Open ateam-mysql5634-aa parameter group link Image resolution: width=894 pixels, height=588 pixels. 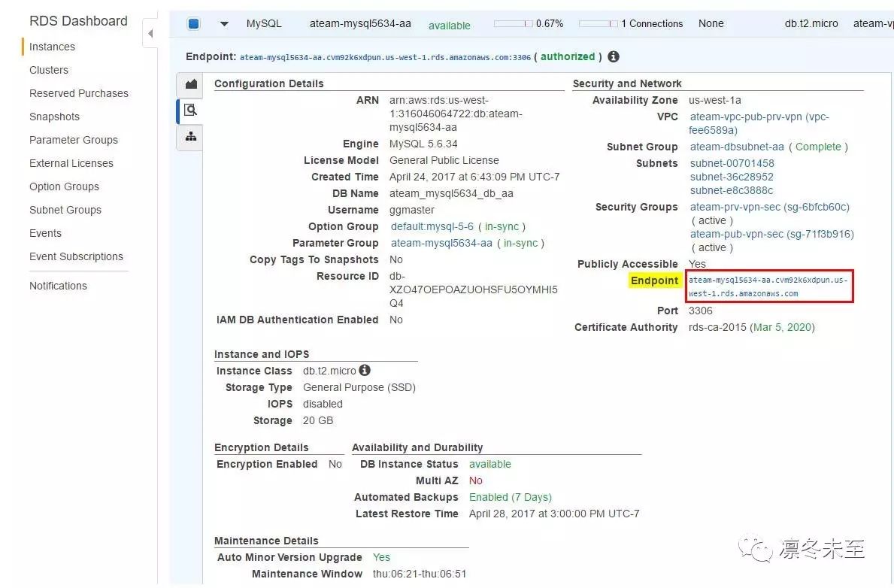click(441, 243)
